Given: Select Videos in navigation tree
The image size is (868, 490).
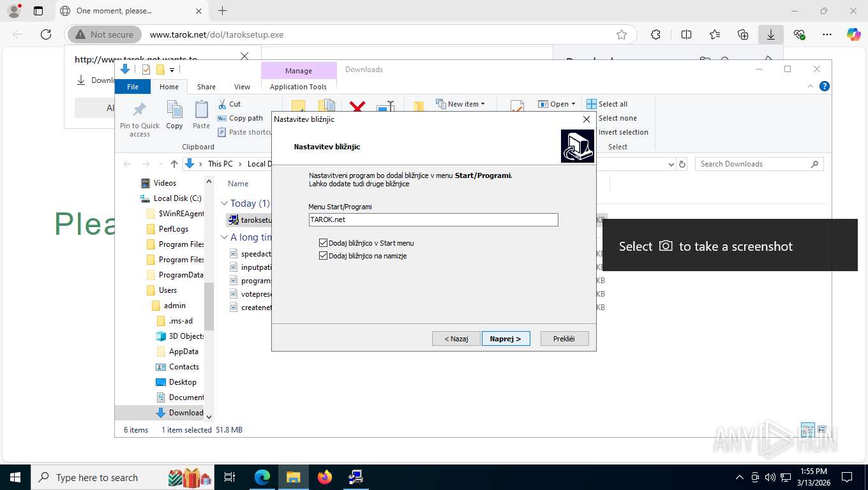Looking at the screenshot, I should tap(165, 183).
